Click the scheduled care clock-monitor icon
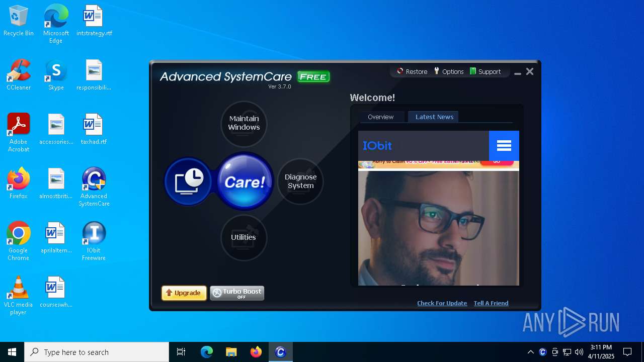The image size is (644, 362). pyautogui.click(x=189, y=182)
